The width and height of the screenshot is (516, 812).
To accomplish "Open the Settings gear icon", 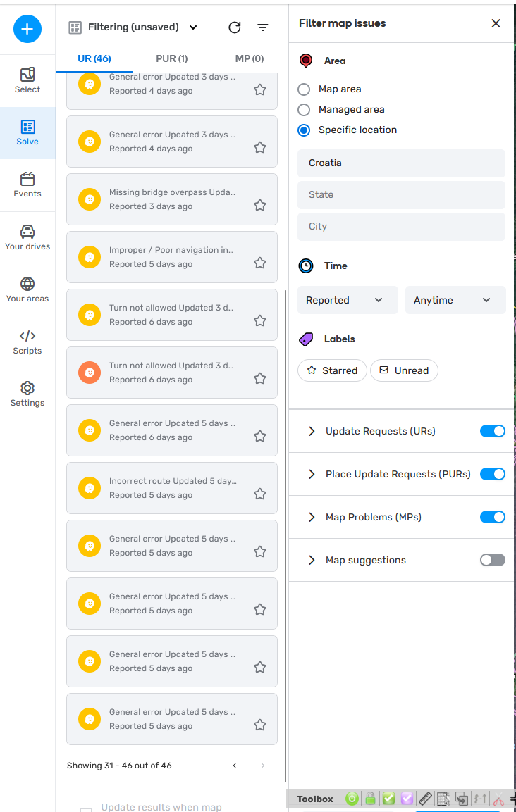I will [27, 394].
